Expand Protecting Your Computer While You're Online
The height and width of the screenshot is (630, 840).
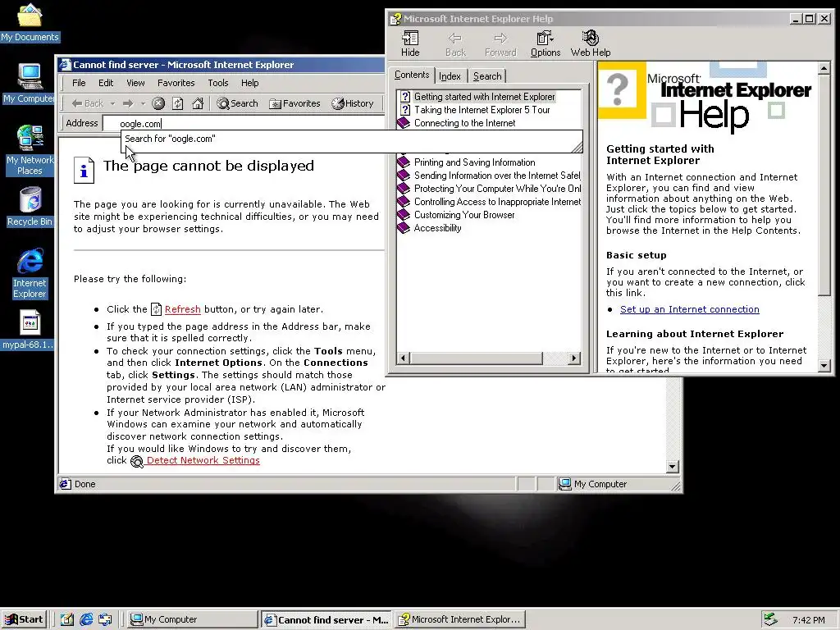[489, 189]
